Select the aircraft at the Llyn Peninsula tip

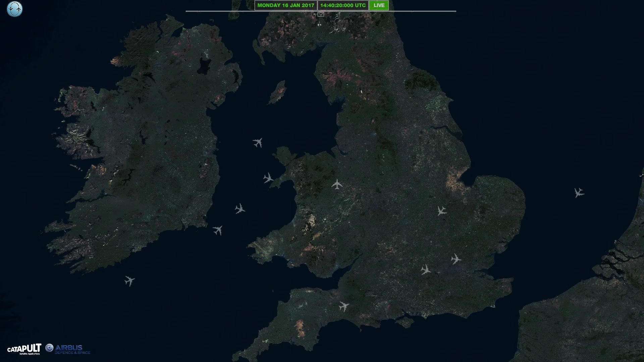tap(268, 178)
